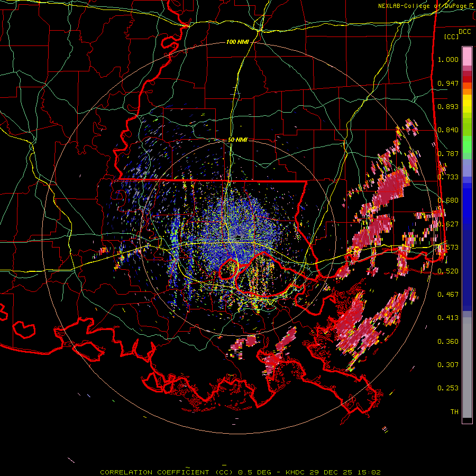Click the 0.893 scale value
The width and height of the screenshot is (476, 476).
(448, 106)
